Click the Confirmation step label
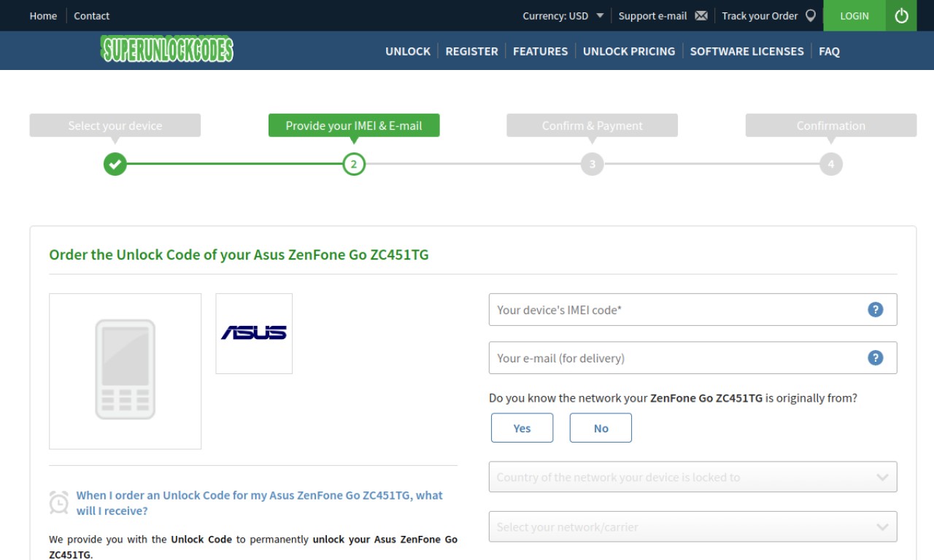The width and height of the screenshot is (934, 560). 831,125
